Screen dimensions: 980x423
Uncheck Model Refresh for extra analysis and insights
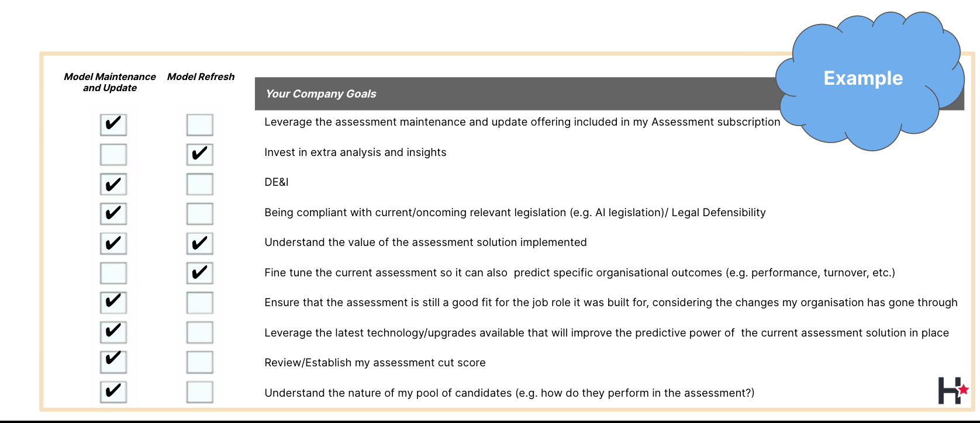tap(199, 154)
